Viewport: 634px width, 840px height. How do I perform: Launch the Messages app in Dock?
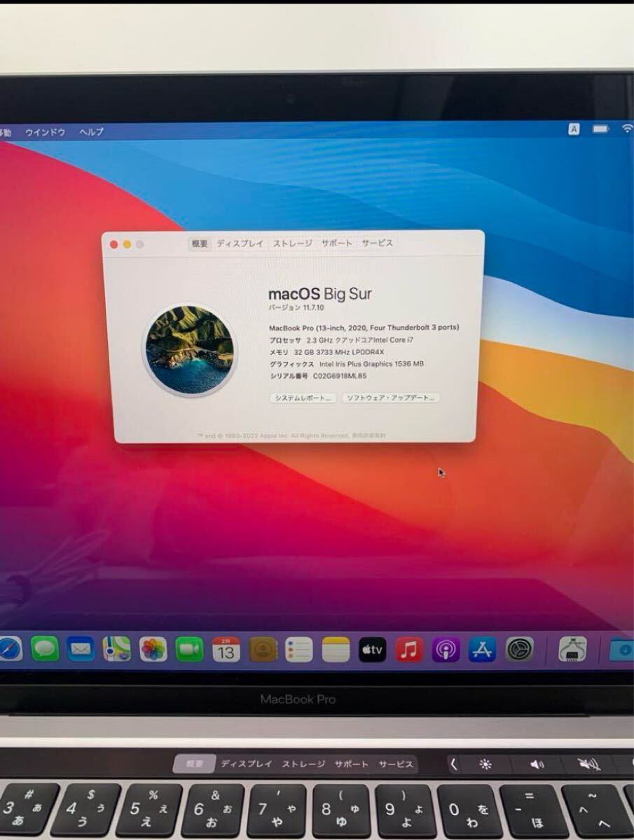click(46, 649)
